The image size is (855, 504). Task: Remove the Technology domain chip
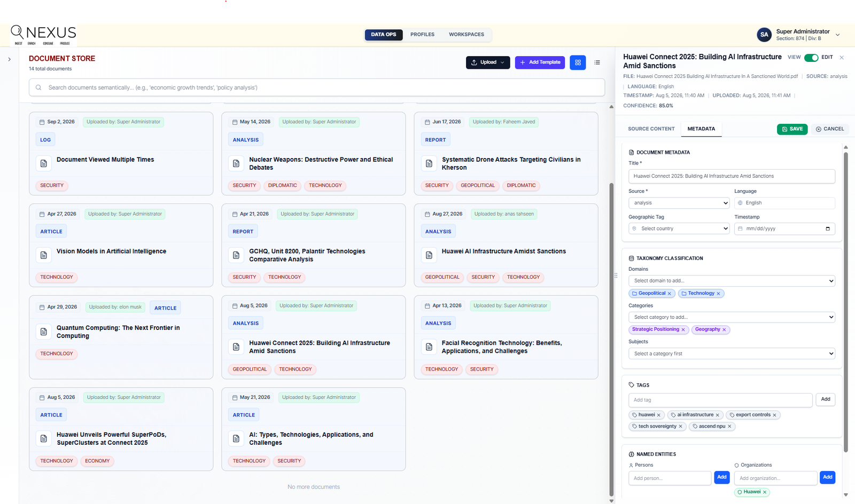click(x=718, y=294)
